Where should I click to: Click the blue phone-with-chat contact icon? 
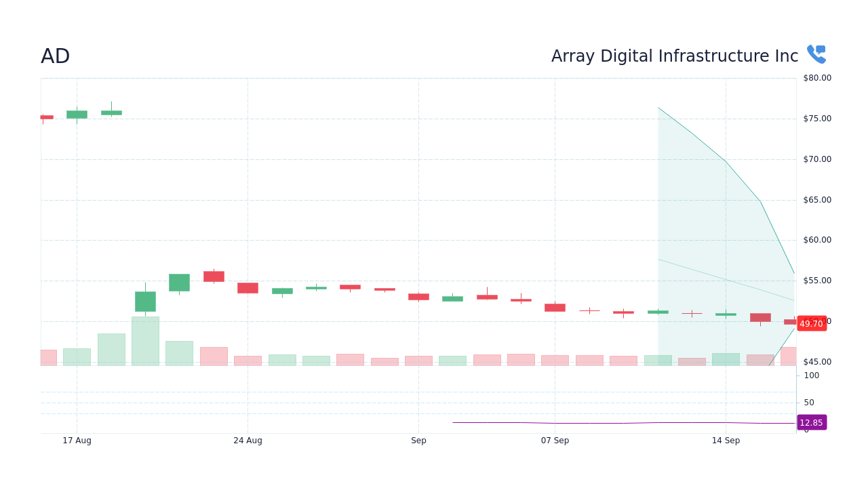click(x=816, y=54)
